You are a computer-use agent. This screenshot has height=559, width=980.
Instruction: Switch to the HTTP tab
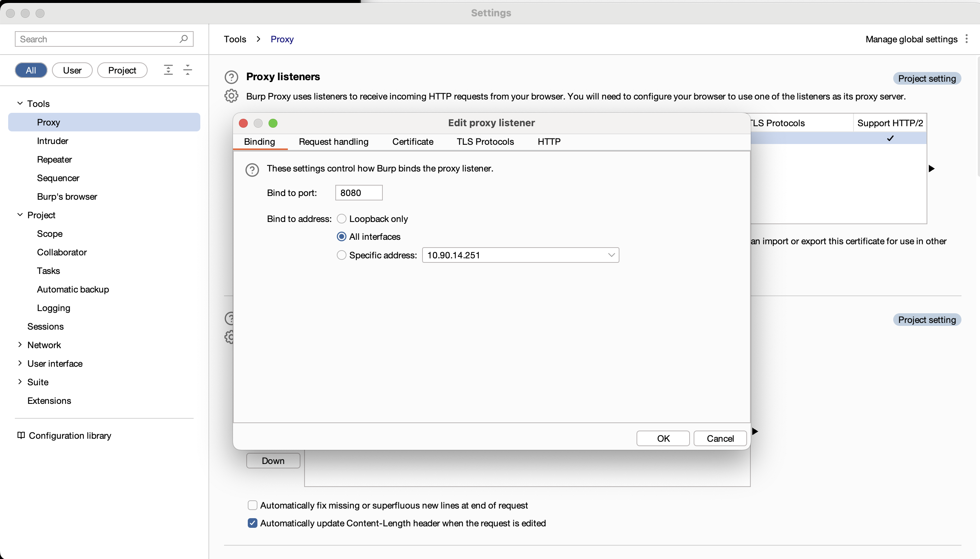click(549, 142)
